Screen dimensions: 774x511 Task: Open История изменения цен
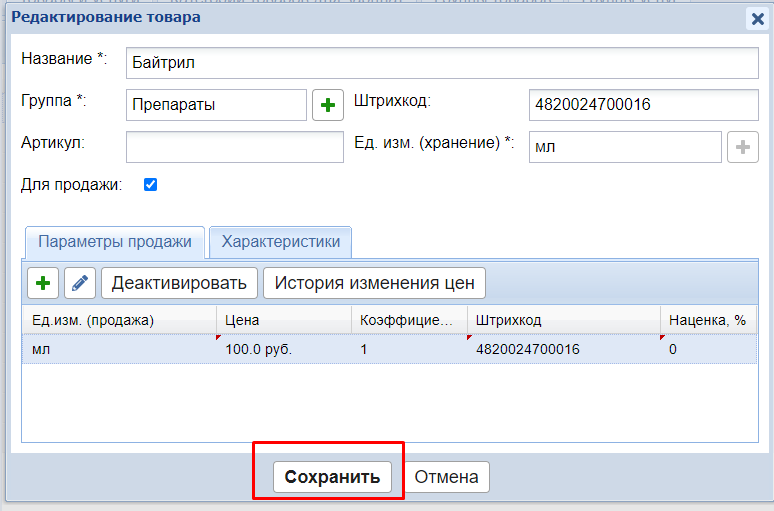tap(374, 283)
